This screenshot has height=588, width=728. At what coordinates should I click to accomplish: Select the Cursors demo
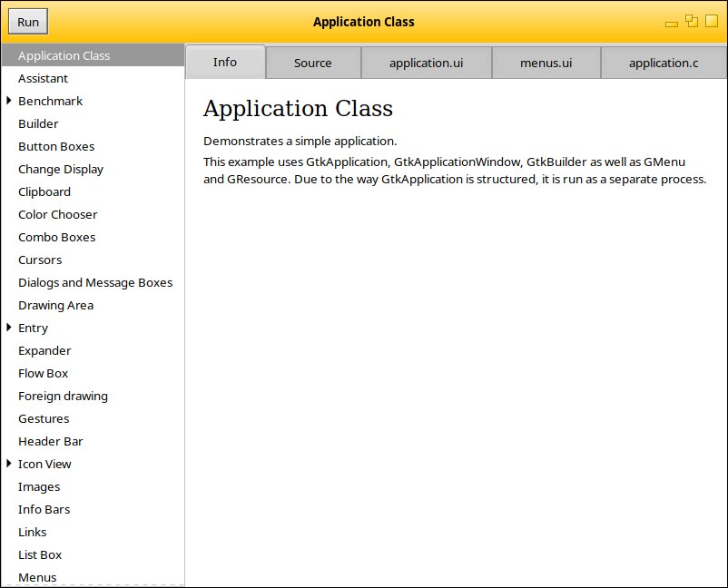[93, 260]
